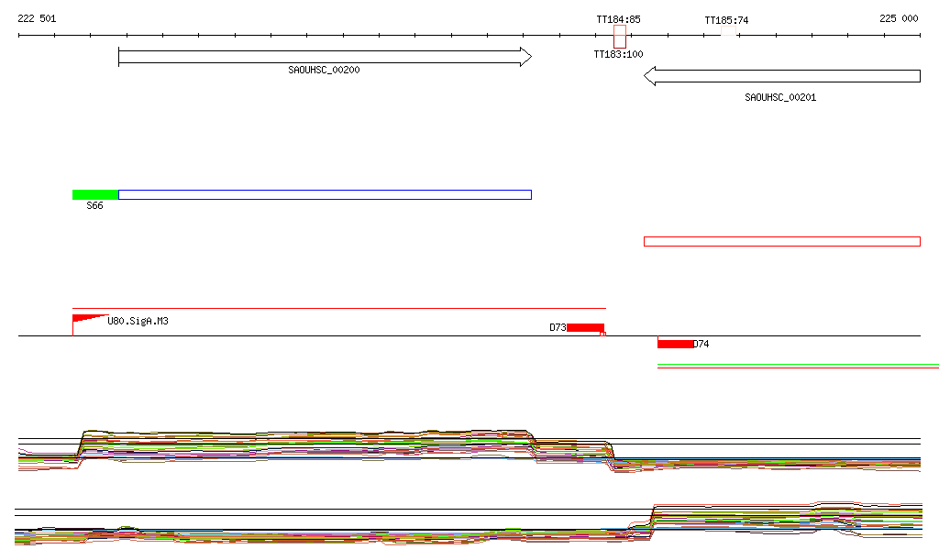Click the red terminator box under TT184:85

pos(620,37)
